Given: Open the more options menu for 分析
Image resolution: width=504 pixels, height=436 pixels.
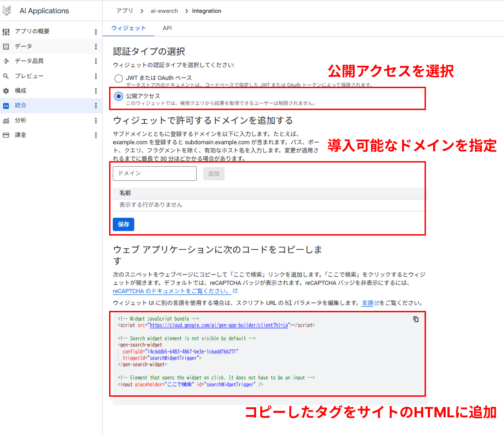Looking at the screenshot, I should click(96, 121).
